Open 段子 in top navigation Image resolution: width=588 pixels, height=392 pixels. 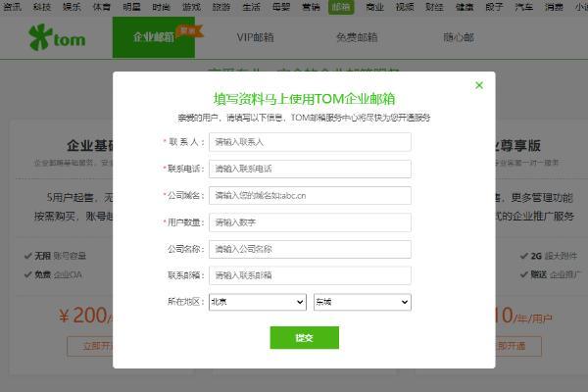pos(494,7)
